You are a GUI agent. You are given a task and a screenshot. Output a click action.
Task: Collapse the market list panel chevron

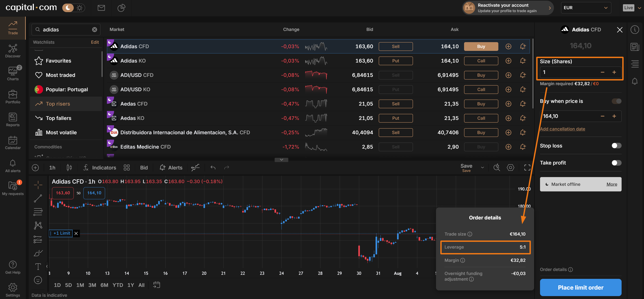(x=281, y=160)
